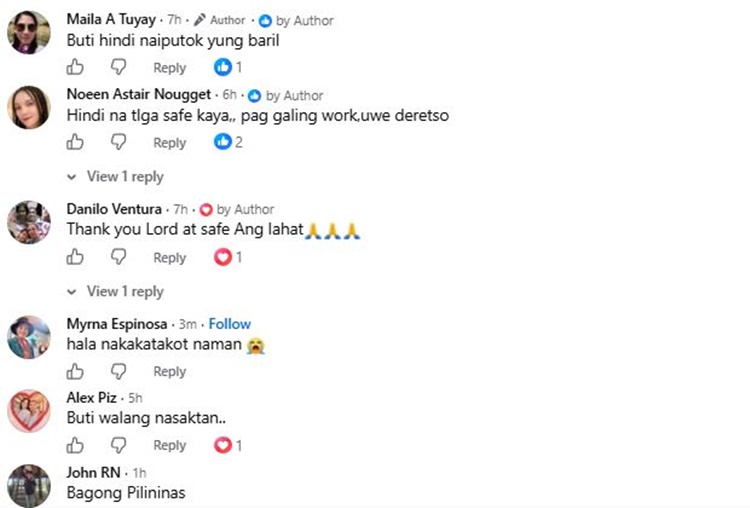This screenshot has width=750, height=508.
Task: Reply to Alex Piz's comment
Action: point(169,445)
